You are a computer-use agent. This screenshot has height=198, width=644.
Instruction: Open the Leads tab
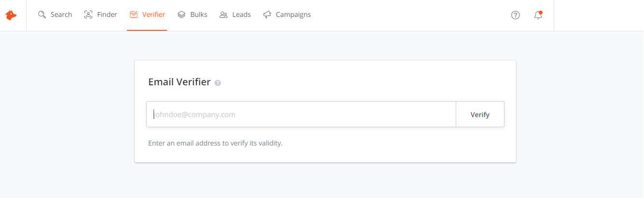[x=241, y=14]
